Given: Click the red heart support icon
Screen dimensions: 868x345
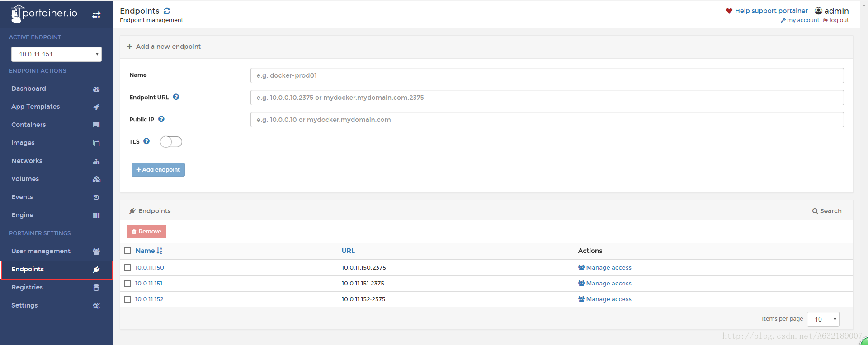Looking at the screenshot, I should [x=729, y=11].
